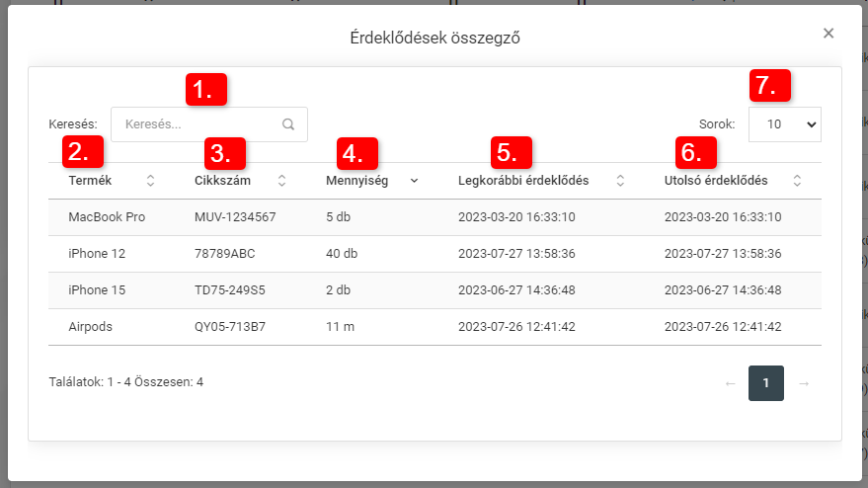Sort by Legkorábbi érdeklődés arrows

620,181
